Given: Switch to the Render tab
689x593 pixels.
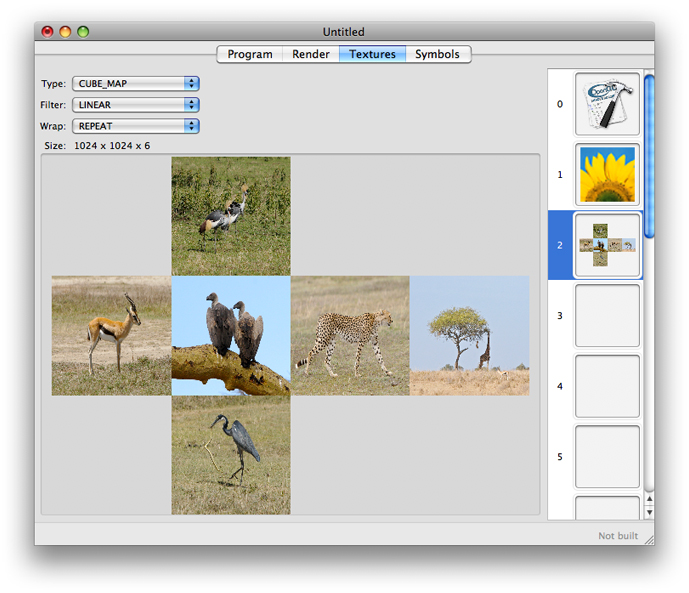Looking at the screenshot, I should 311,54.
